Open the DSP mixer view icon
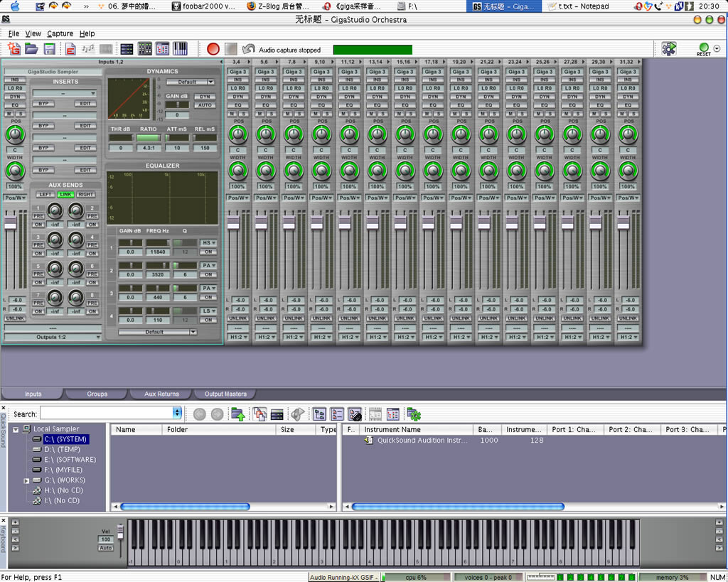This screenshot has height=582, width=728. tap(145, 49)
